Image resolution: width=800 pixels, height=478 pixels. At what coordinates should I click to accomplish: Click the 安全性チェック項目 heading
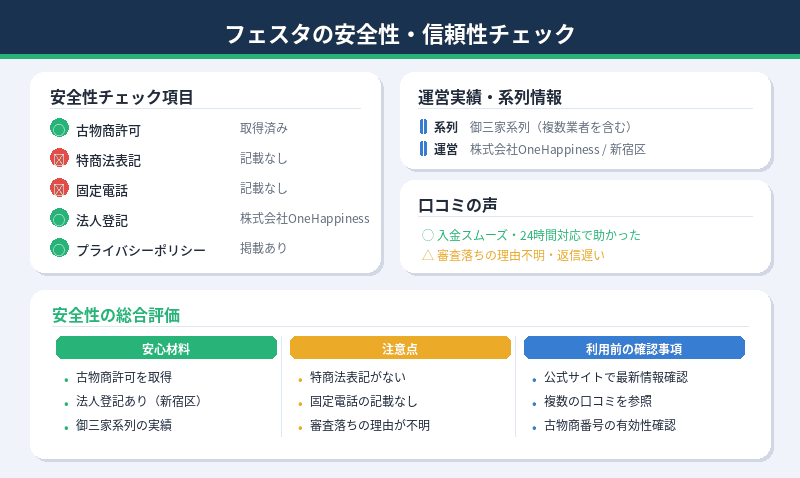pyautogui.click(x=121, y=97)
